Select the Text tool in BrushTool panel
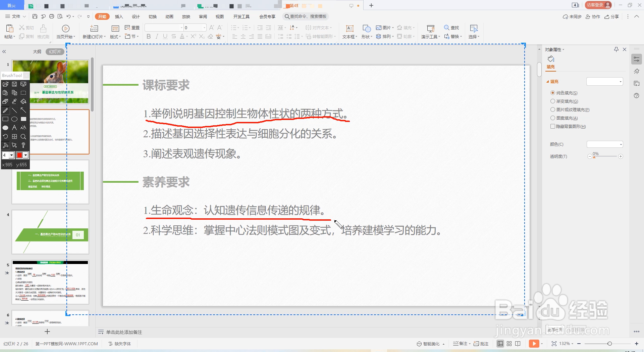The image size is (644, 352). click(x=14, y=128)
